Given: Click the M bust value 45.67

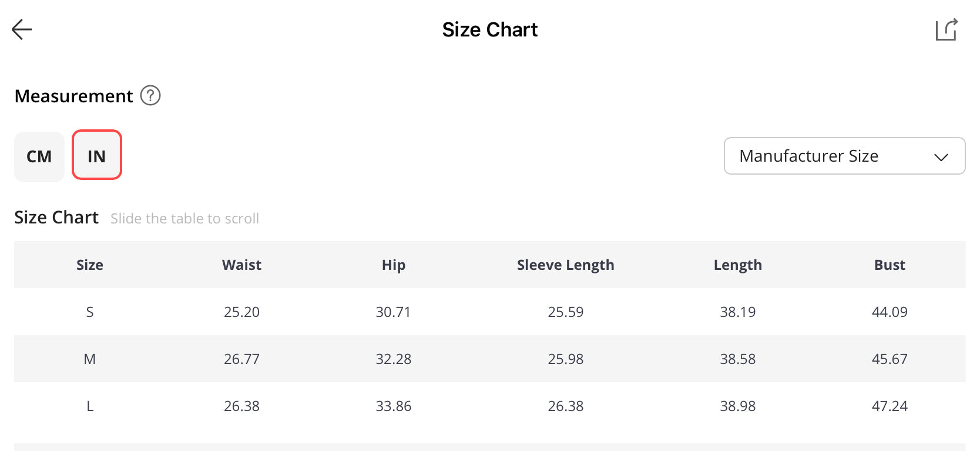Looking at the screenshot, I should [x=890, y=359].
